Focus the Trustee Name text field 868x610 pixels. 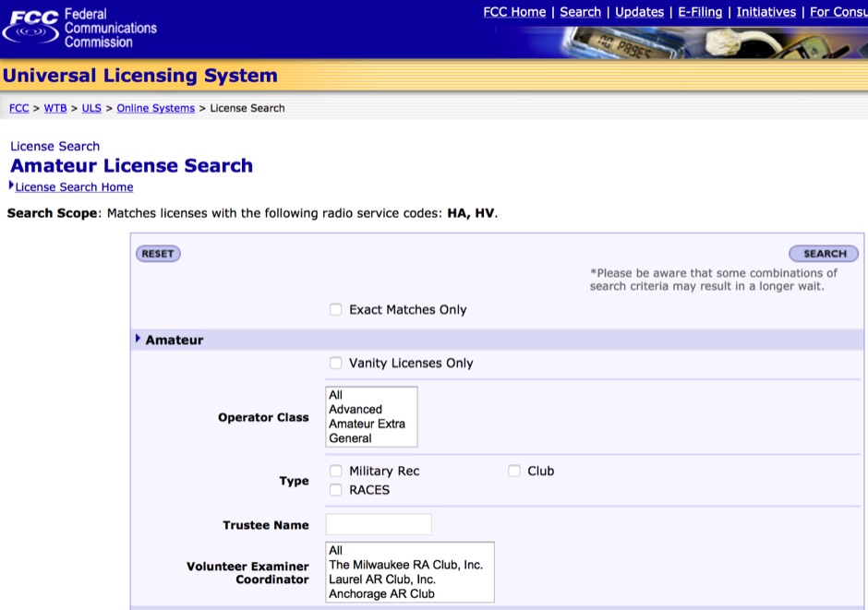[x=379, y=525]
